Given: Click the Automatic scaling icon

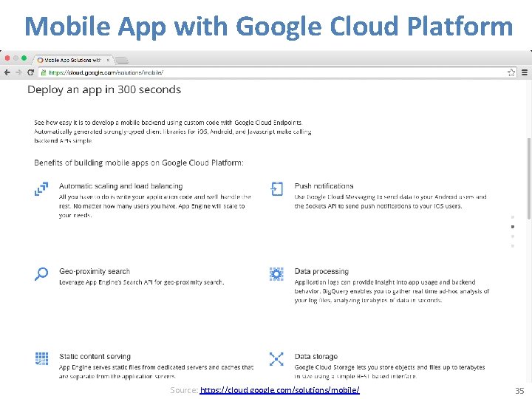Looking at the screenshot, I should (x=41, y=188).
